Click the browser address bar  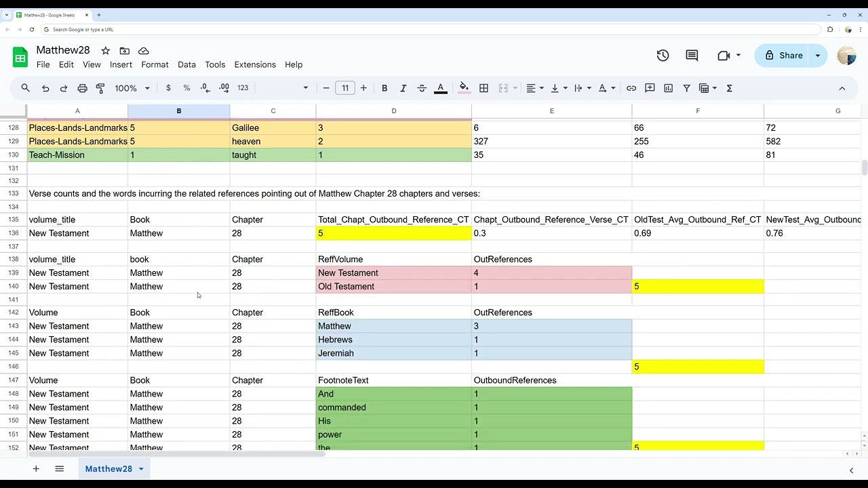[x=431, y=30]
